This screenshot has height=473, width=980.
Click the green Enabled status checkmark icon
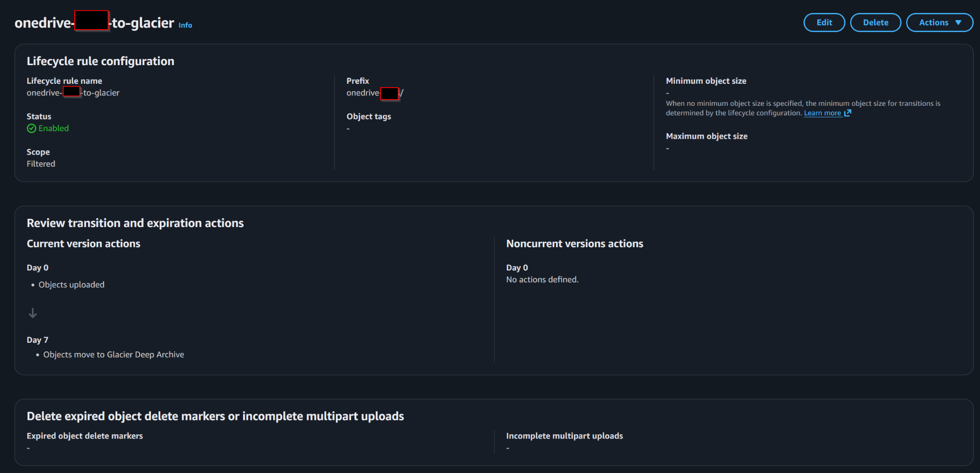point(32,128)
